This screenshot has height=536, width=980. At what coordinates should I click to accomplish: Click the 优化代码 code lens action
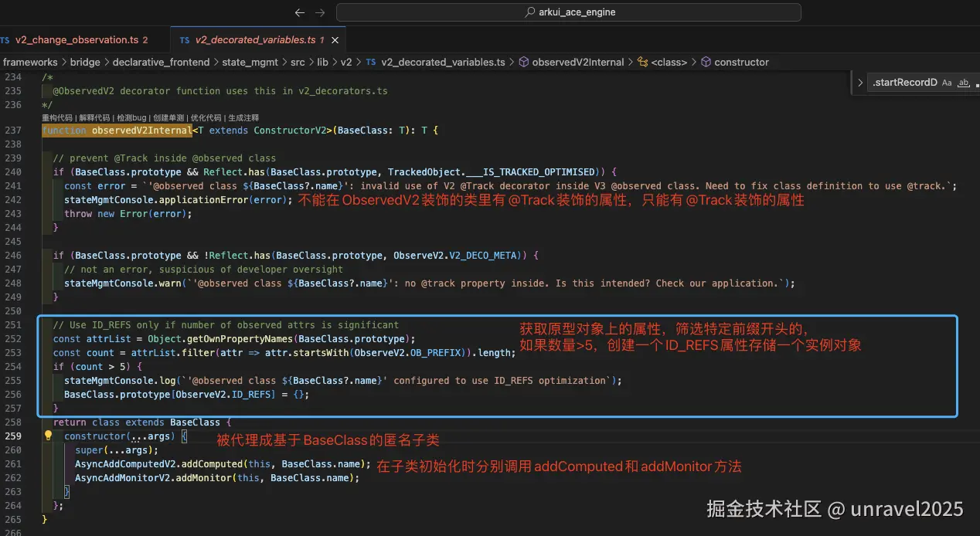(206, 118)
